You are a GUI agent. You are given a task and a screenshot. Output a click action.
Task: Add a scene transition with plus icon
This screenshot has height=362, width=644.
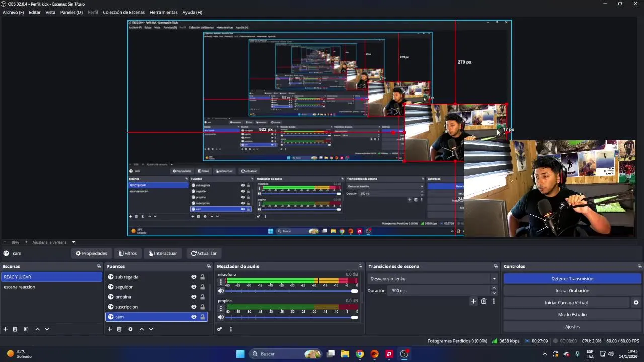tap(473, 301)
